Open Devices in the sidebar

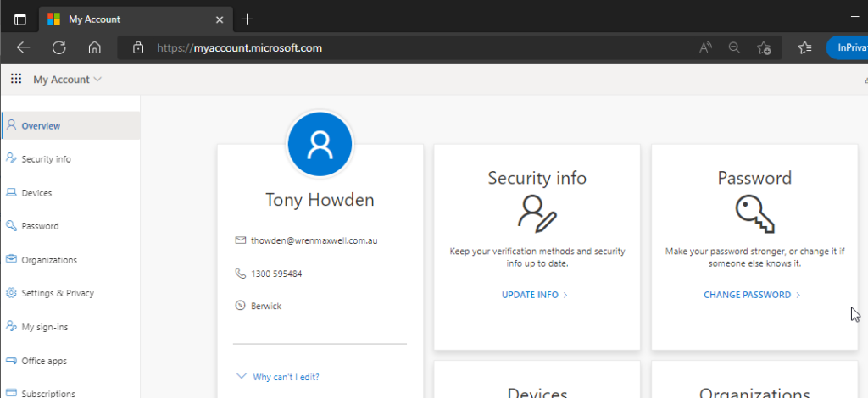(x=71, y=193)
